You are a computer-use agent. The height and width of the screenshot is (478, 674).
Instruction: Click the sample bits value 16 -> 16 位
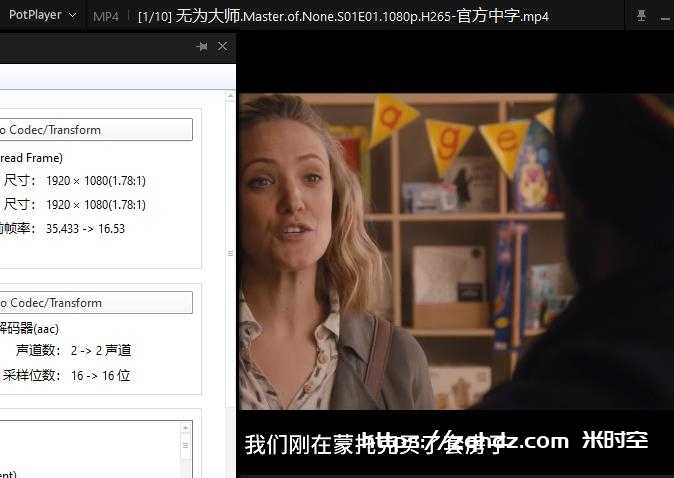click(x=101, y=376)
